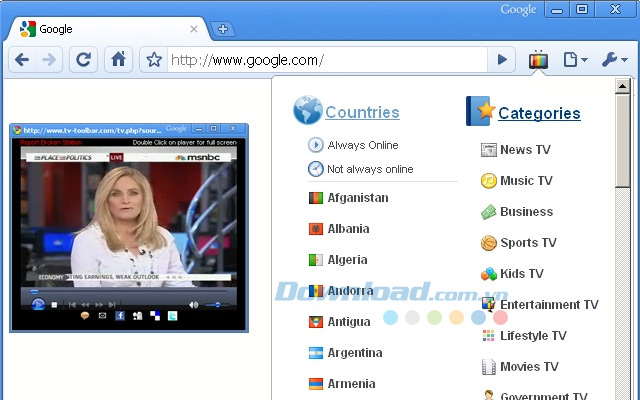The image size is (640, 400).
Task: Open the Categories heading link
Action: pos(539,113)
